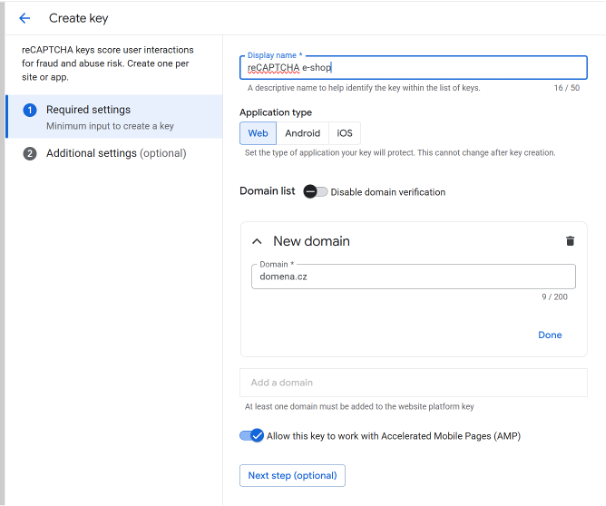Open the Required settings step
Viewport: 606px width, 506px height.
pos(88,110)
